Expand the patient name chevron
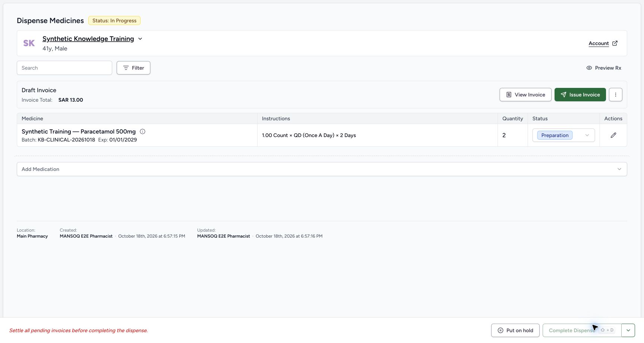This screenshot has width=644, height=343. [140, 39]
